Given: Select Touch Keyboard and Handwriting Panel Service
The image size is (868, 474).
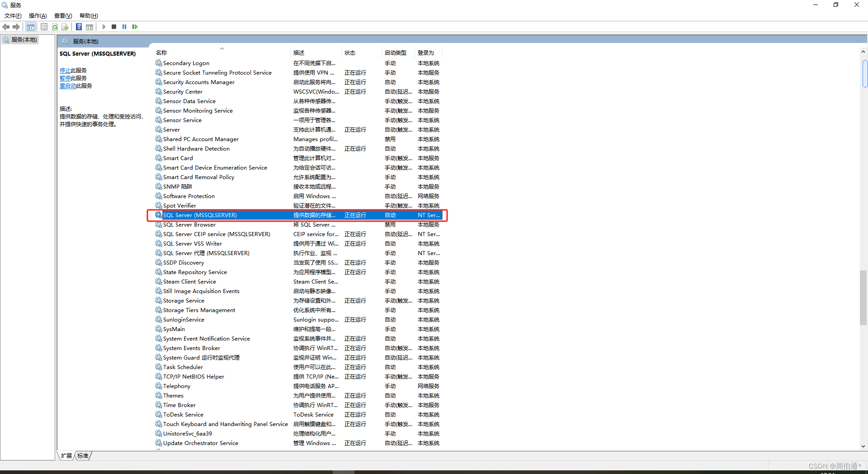Looking at the screenshot, I should [298, 424].
